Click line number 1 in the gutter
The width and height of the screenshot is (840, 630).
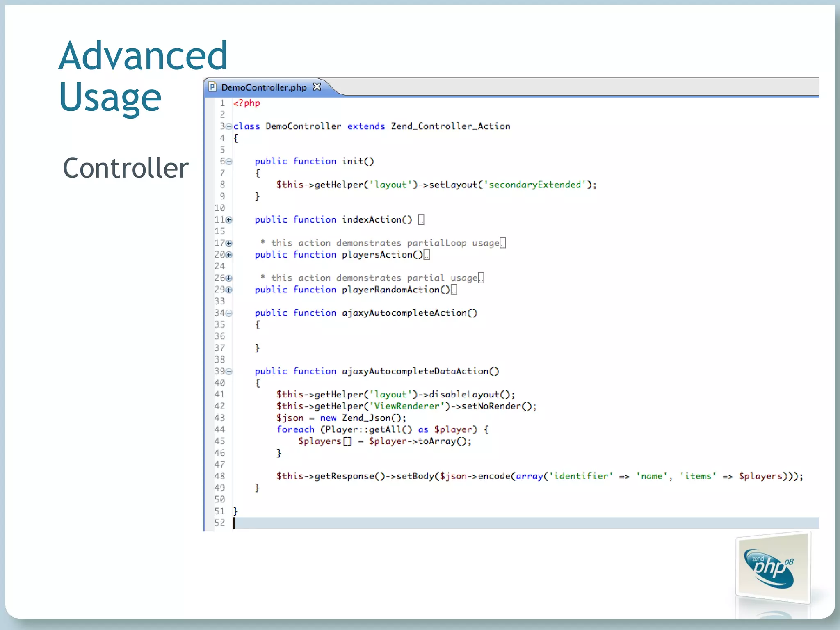[222, 103]
